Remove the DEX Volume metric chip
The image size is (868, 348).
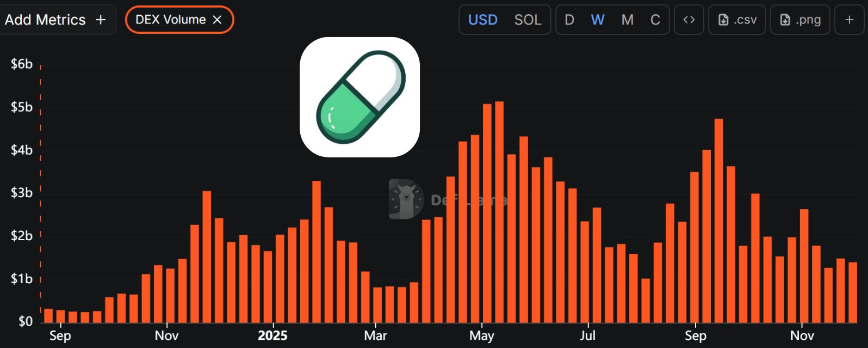pyautogui.click(x=218, y=20)
